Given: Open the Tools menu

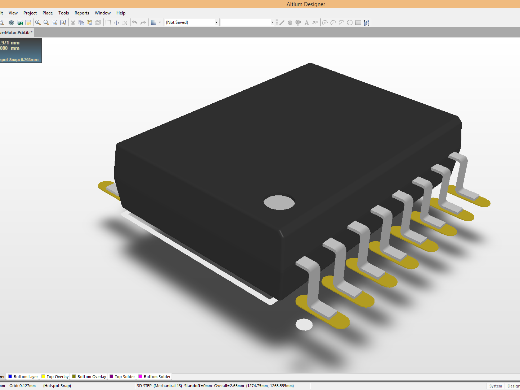Looking at the screenshot, I should (64, 13).
